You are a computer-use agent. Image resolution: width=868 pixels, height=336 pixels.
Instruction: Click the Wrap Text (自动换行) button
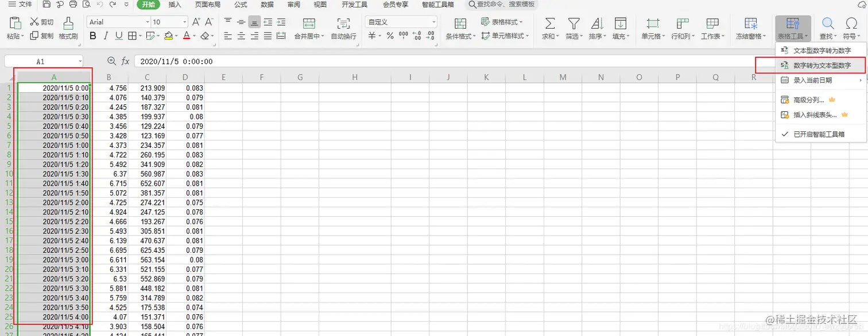[x=343, y=28]
